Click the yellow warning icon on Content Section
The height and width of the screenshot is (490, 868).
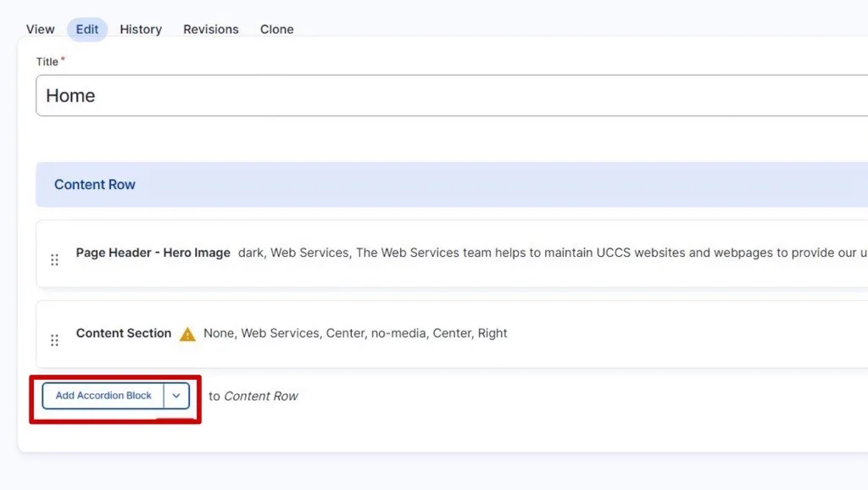pos(187,334)
